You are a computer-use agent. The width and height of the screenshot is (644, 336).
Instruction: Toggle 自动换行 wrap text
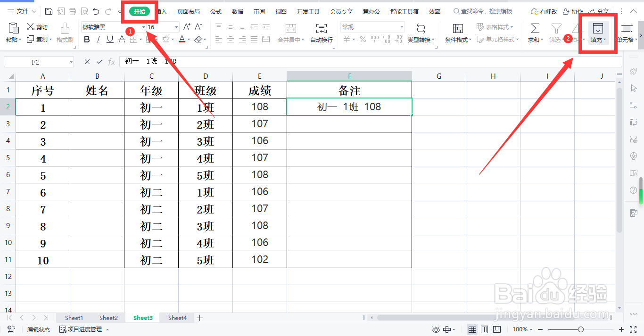[322, 33]
